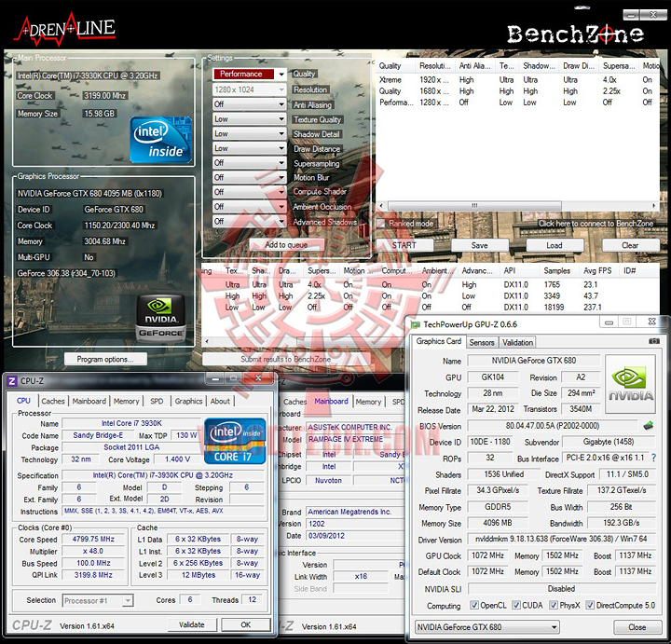Viewport: 671px width, 644px height.
Task: Click the BenchZone logo
Action: click(575, 34)
